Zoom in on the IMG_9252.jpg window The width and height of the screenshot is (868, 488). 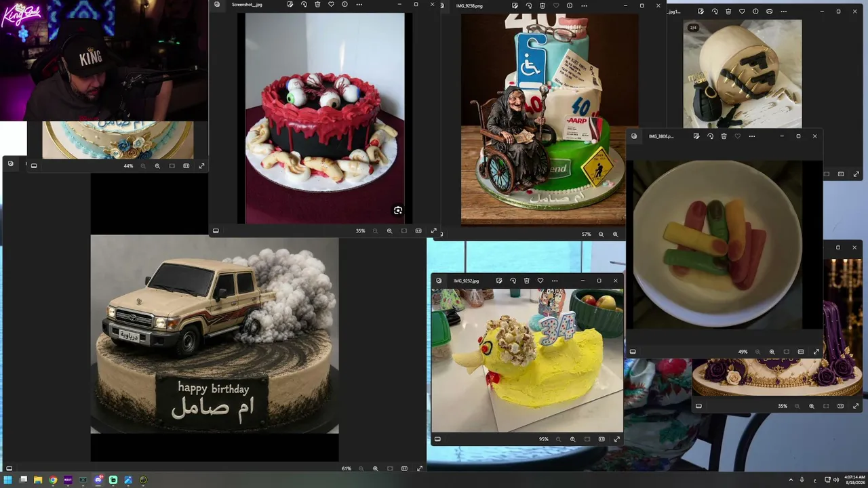[x=572, y=439]
